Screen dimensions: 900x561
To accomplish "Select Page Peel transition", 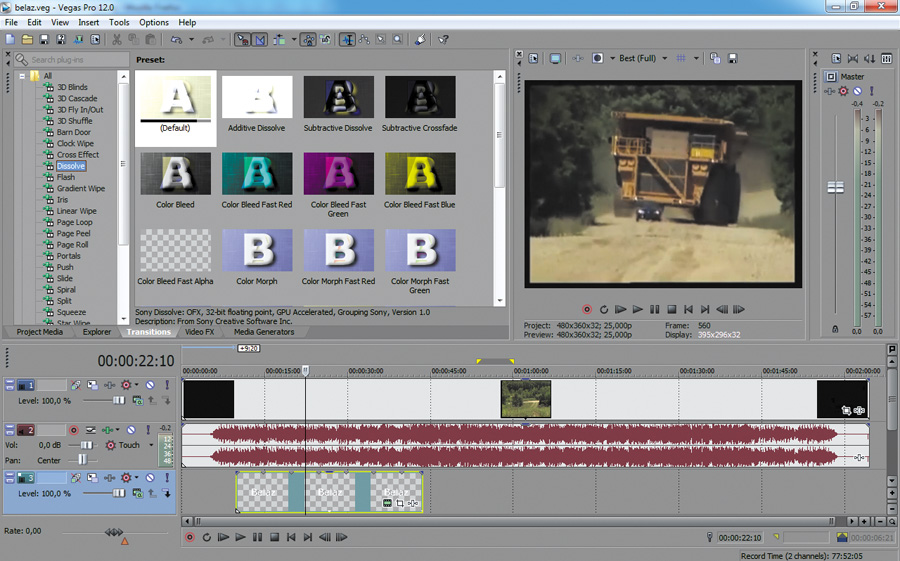I will [x=73, y=233].
